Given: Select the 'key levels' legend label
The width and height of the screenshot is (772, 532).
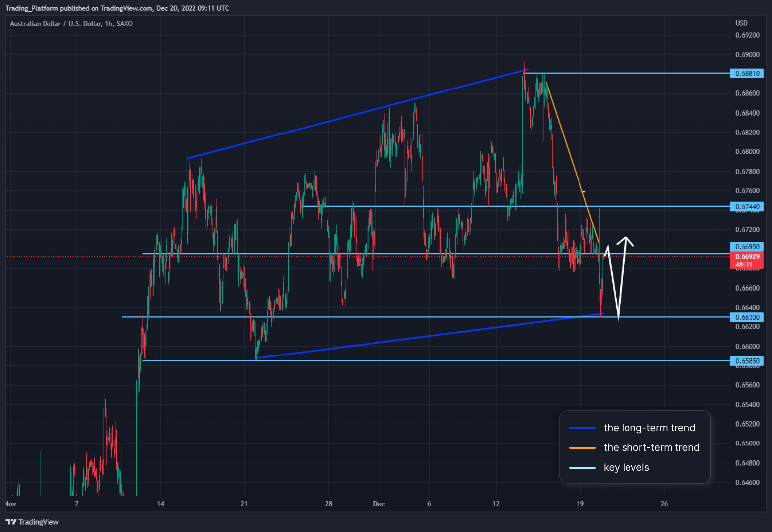Looking at the screenshot, I should pos(627,467).
